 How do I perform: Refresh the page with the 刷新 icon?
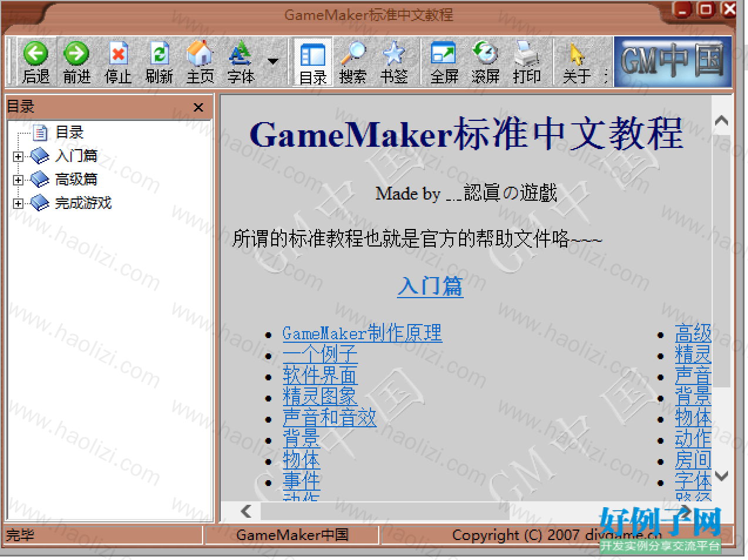click(x=159, y=53)
